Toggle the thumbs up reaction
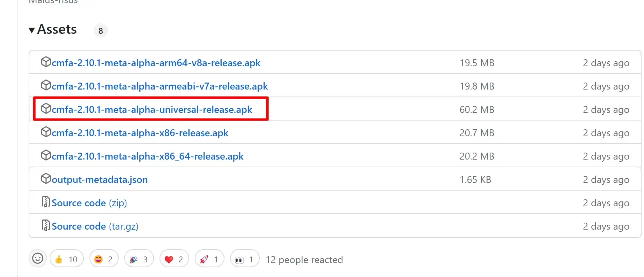The image size is (644, 277). tap(66, 259)
